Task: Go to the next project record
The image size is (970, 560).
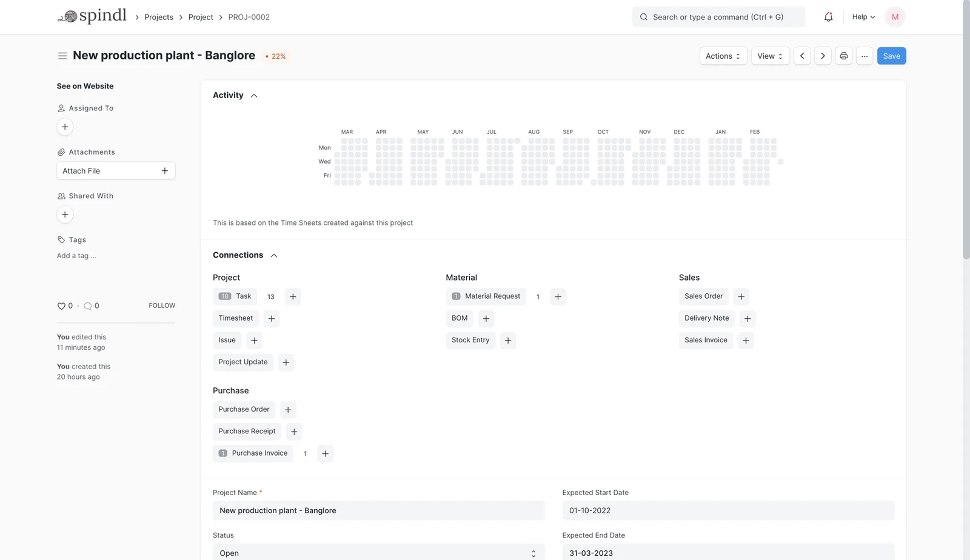Action: click(x=823, y=56)
